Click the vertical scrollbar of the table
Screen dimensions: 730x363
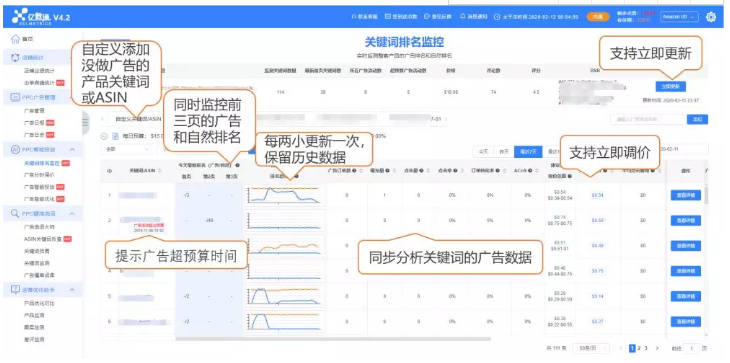(706, 195)
